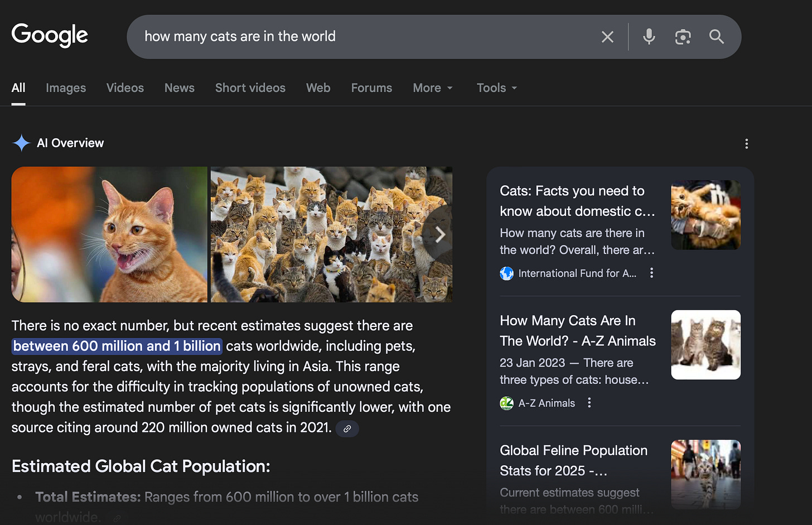The width and height of the screenshot is (812, 525).
Task: Open A-Z Animals two cats thumbnail
Action: click(705, 345)
